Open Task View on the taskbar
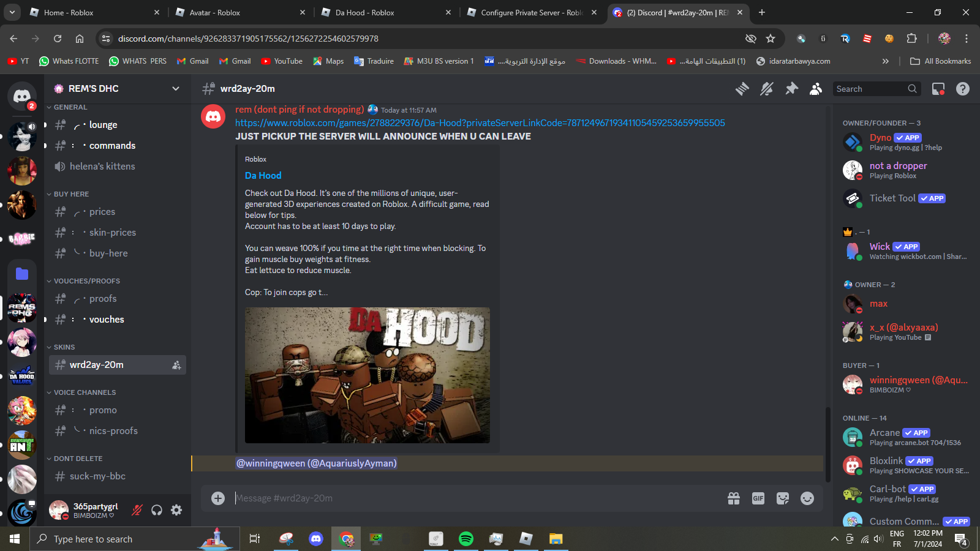The width and height of the screenshot is (980, 551). point(255,539)
